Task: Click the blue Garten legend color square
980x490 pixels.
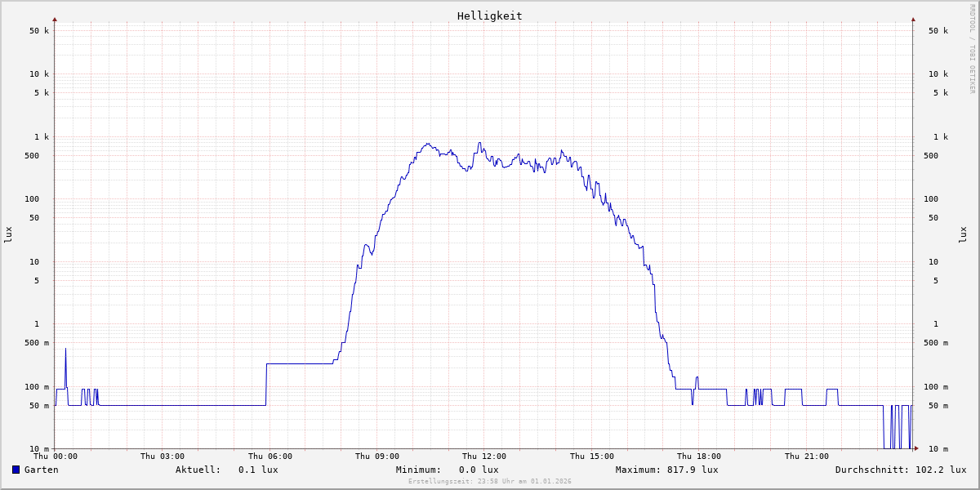Action: (16, 470)
